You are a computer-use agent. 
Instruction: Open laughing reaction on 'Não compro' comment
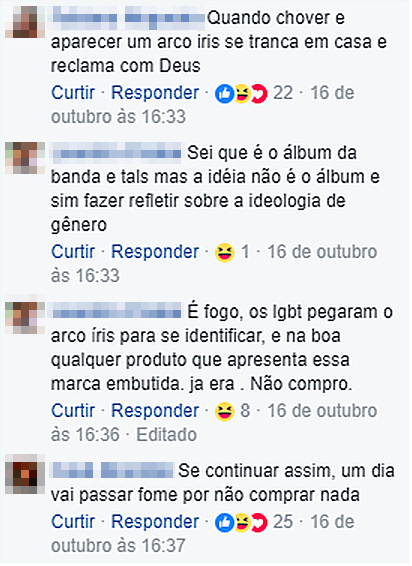[225, 412]
